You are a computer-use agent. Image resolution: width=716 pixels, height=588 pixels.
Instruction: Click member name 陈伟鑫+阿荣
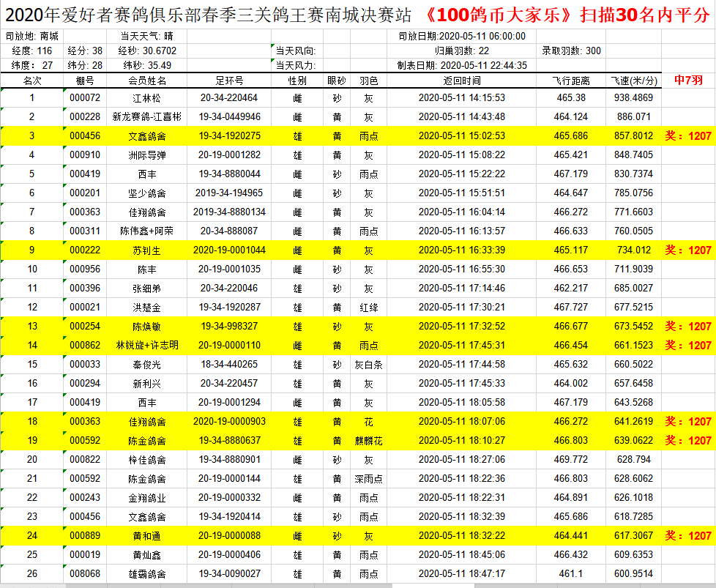coord(147,231)
